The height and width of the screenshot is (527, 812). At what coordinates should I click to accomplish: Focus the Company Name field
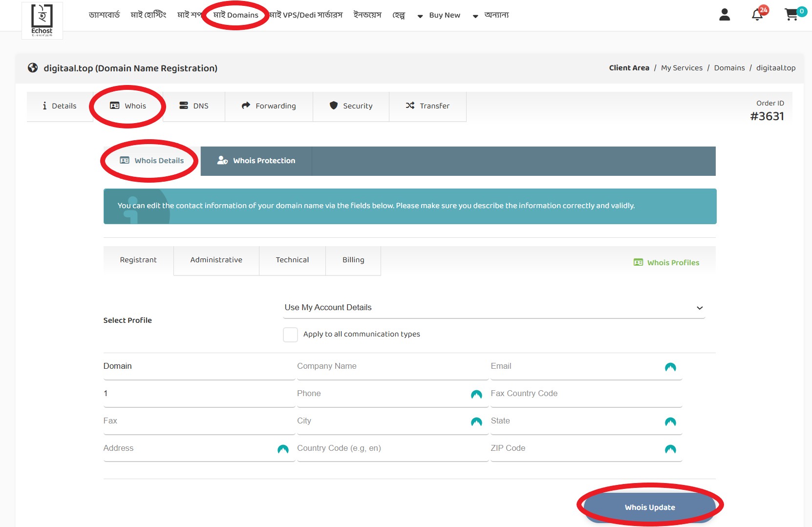(393, 366)
